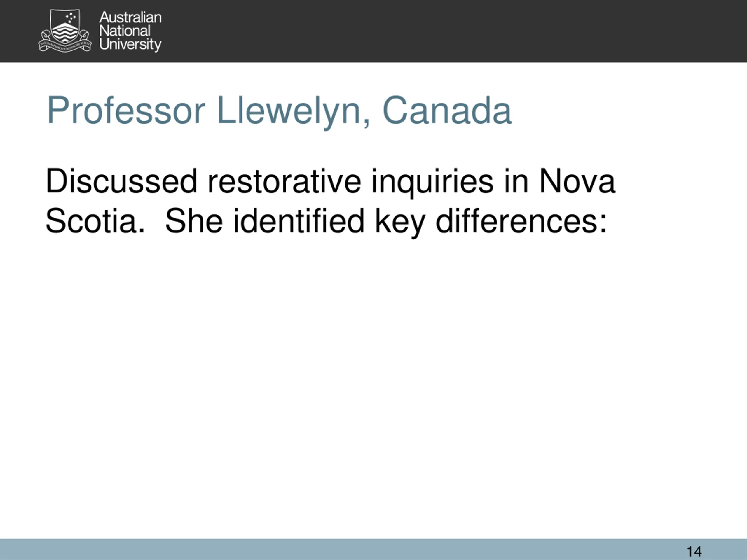
Task: Click the word "She"
Action: (194, 221)
